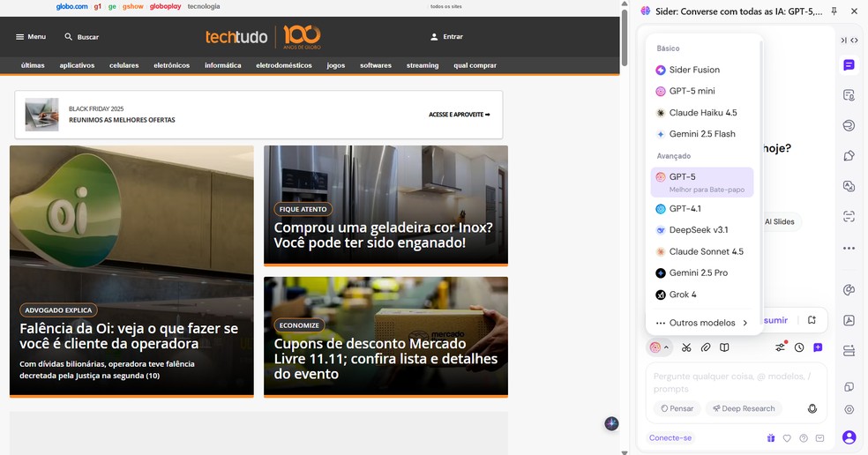Screen dimensions: 868x455
Task: Toggle the Deep Research mode
Action: coord(744,408)
